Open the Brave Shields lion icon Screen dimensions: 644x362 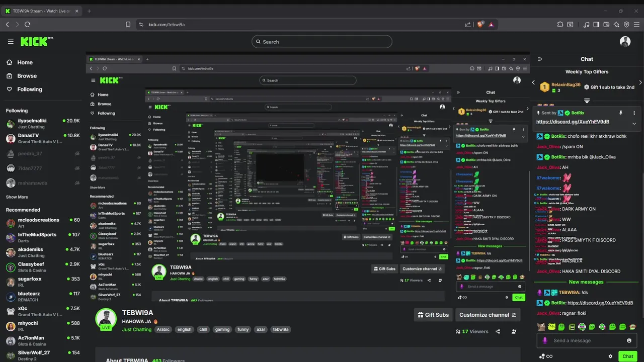[x=480, y=24]
